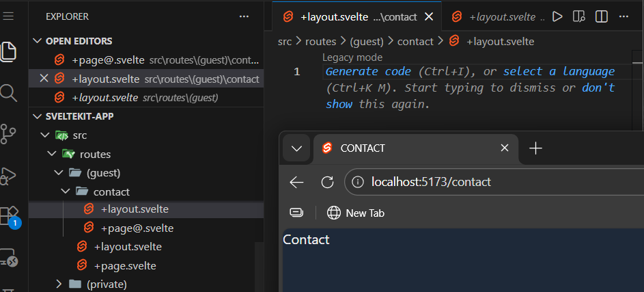Viewport: 644px width, 292px height.
Task: Open +layout.svelte src\routes\(guest) in Open Editors
Action: (x=146, y=98)
